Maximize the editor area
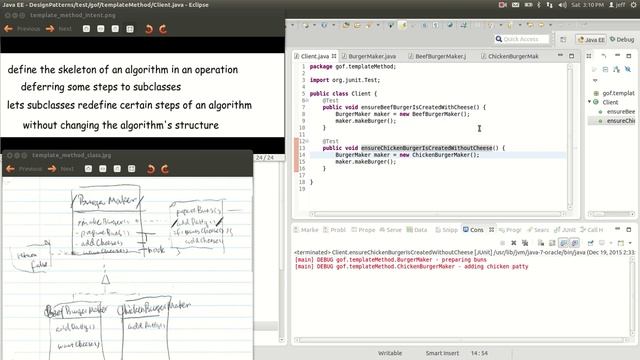 [x=571, y=56]
